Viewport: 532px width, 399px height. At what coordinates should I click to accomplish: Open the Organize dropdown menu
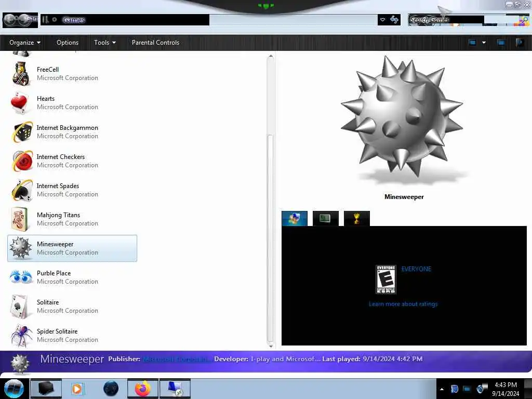[x=25, y=43]
